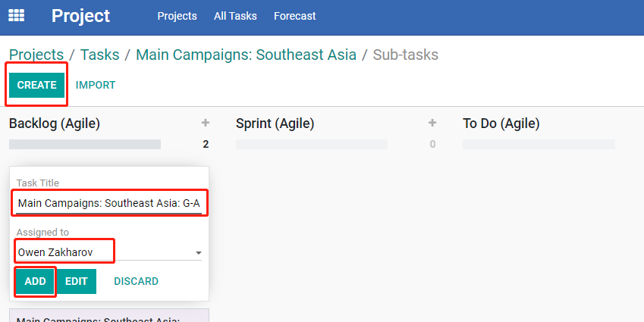The height and width of the screenshot is (322, 644).
Task: Add a quick task in the Backlog column
Action: point(206,123)
